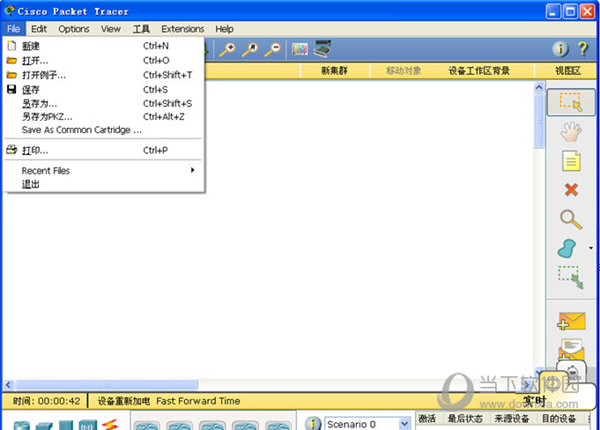This screenshot has width=600, height=430.
Task: Select the Place Note tool
Action: (571, 161)
